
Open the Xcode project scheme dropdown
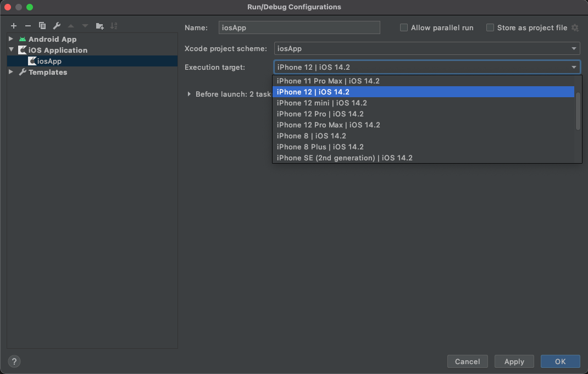pos(427,48)
